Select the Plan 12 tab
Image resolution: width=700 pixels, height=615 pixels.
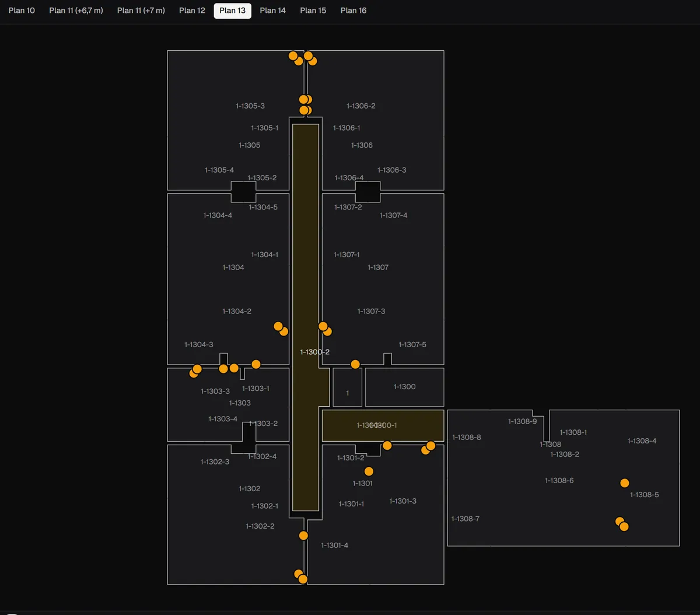pyautogui.click(x=192, y=11)
